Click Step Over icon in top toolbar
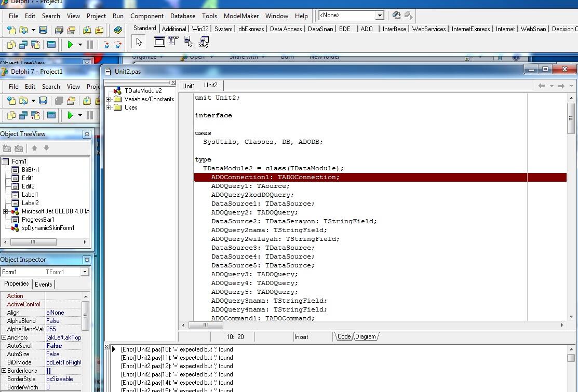 point(118,45)
